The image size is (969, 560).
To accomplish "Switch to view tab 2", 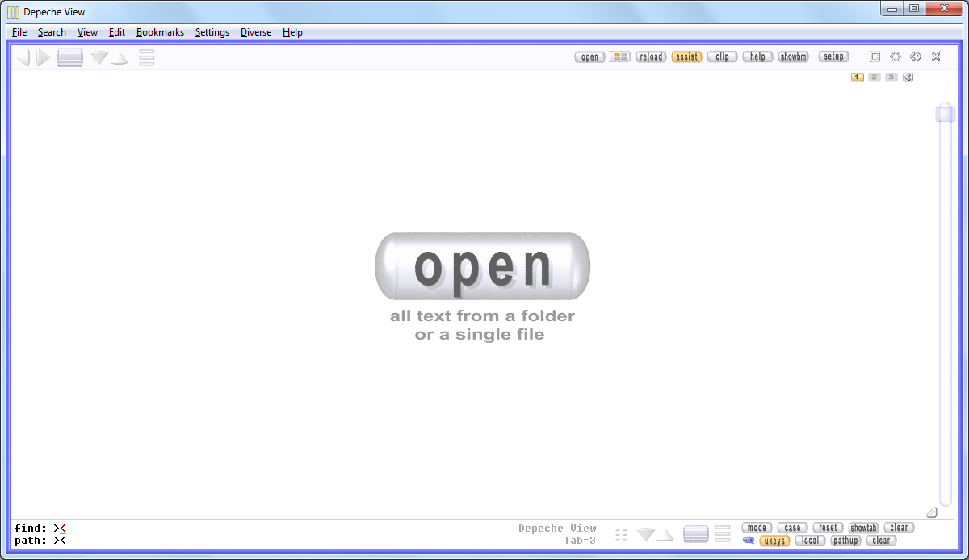I will [x=874, y=77].
